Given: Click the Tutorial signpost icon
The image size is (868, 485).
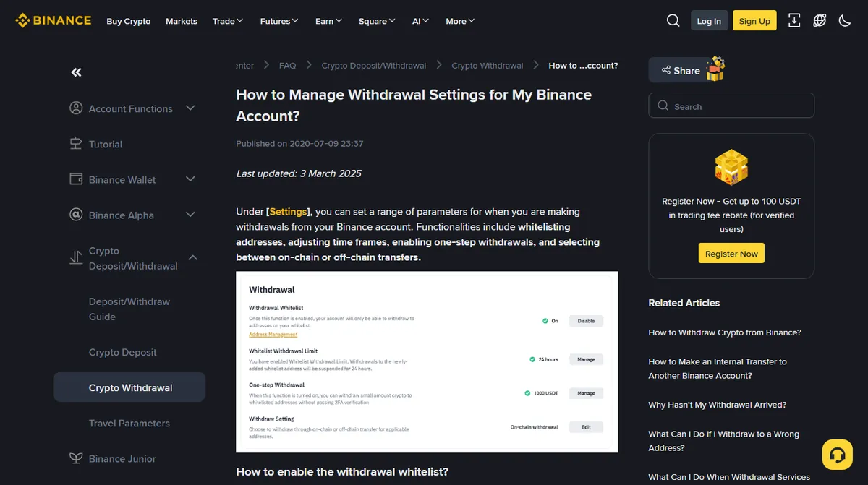Looking at the screenshot, I should 76,144.
